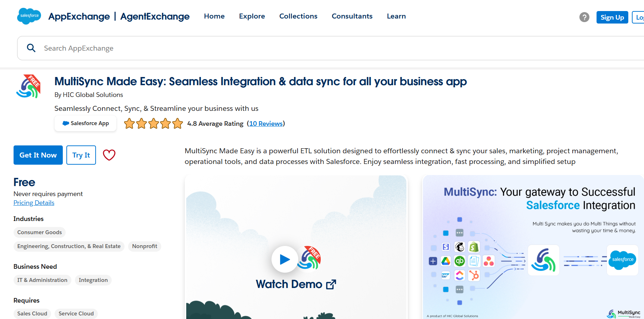Open the Pricing Details link
The width and height of the screenshot is (644, 319).
pyautogui.click(x=34, y=203)
